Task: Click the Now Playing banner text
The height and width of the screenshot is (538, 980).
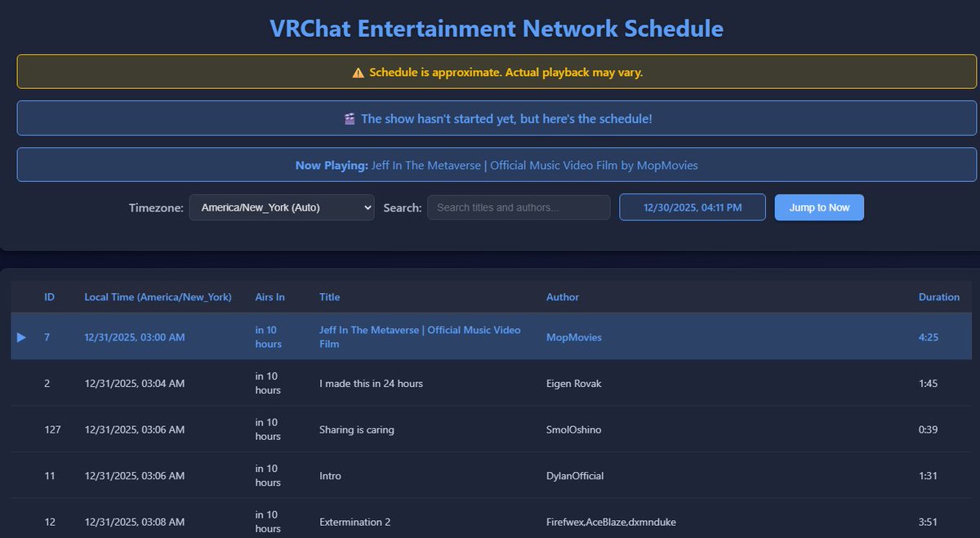Action: tap(497, 165)
